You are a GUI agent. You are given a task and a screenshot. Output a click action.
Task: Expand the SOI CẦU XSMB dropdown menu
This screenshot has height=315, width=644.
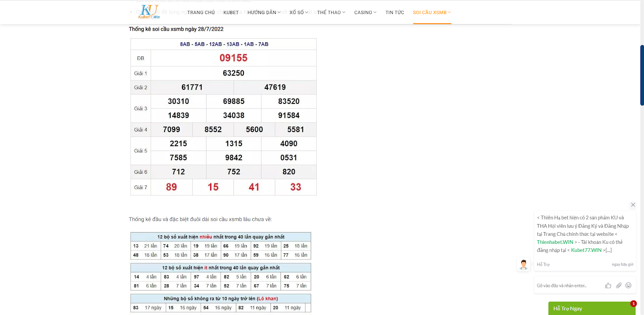point(432,12)
